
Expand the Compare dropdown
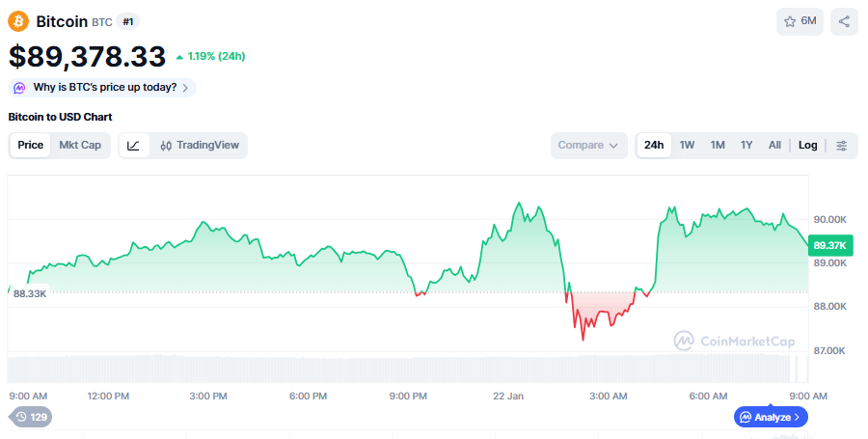click(587, 146)
